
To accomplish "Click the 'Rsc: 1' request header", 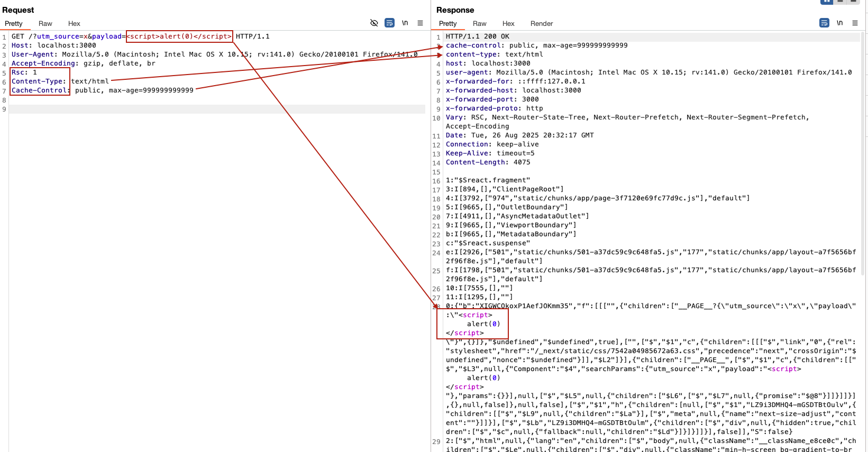I will point(24,72).
